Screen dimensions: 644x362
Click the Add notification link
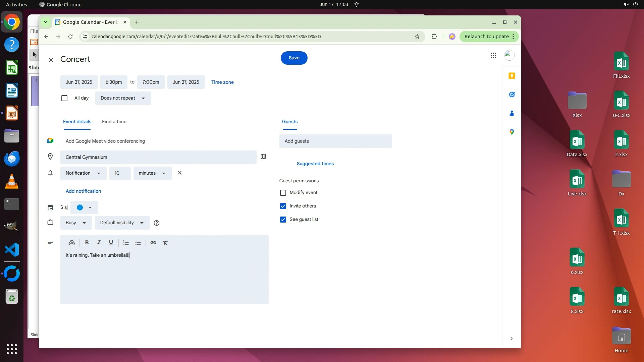(x=83, y=191)
